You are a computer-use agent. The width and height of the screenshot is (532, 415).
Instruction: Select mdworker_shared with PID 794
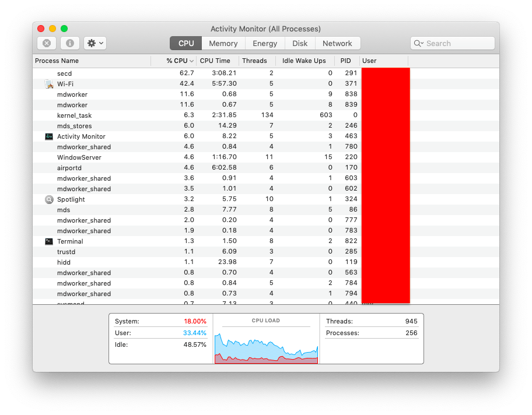coord(265,294)
